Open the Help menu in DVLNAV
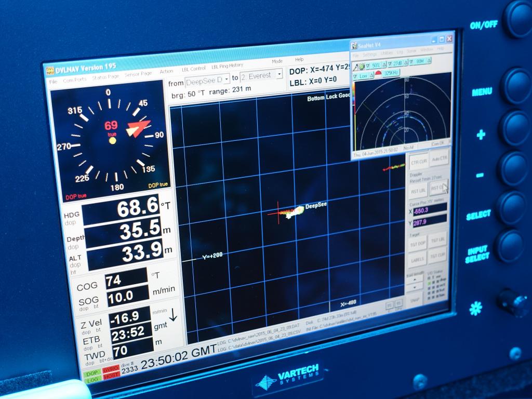Screen dimensions: 532x399 (299, 59)
